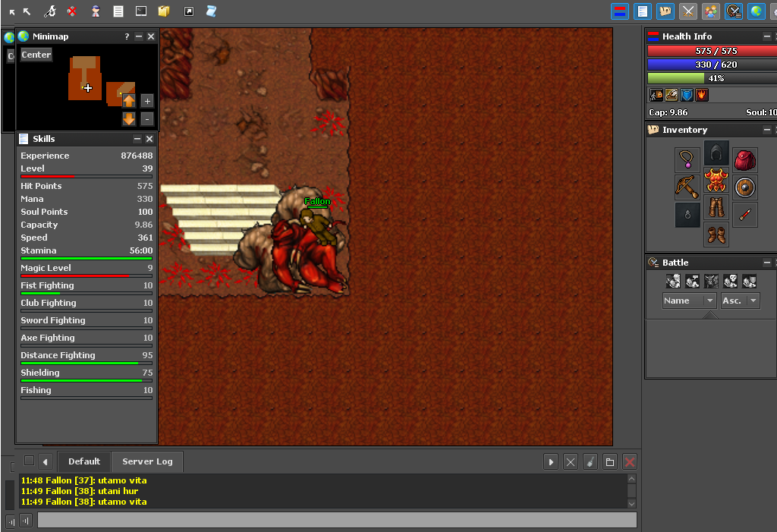Viewport: 777px width, 532px height.
Task: Click the wrench and gear options icon
Action: 49,11
